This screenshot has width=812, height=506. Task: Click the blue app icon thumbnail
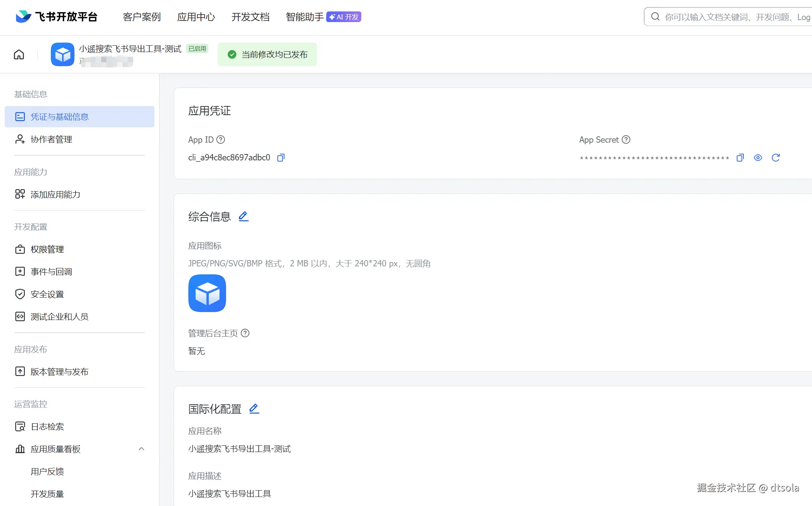[x=207, y=293]
